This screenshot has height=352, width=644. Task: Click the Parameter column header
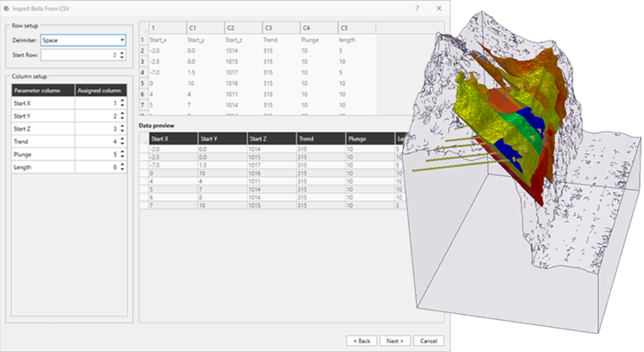click(x=43, y=90)
